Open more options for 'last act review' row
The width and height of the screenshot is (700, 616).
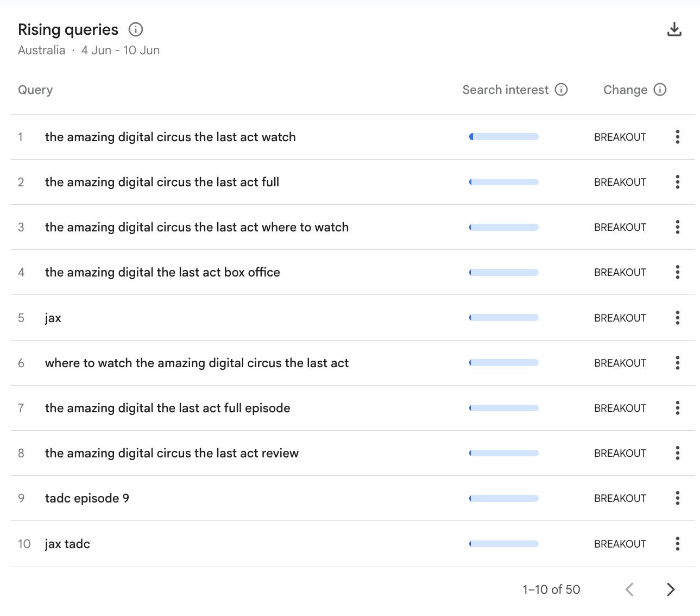coord(677,453)
